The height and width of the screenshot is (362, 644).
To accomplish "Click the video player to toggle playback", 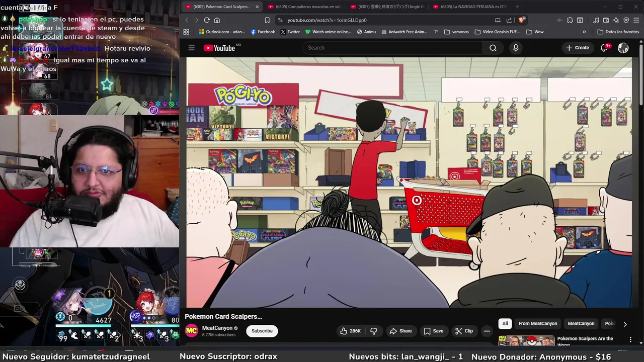I will (x=409, y=182).
